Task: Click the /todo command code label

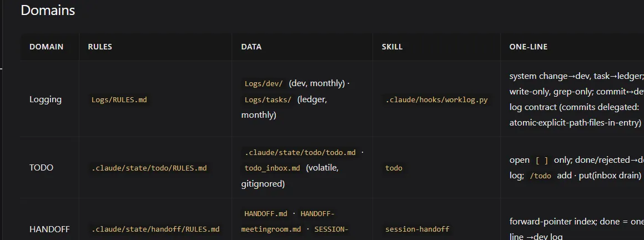Action: (541, 176)
